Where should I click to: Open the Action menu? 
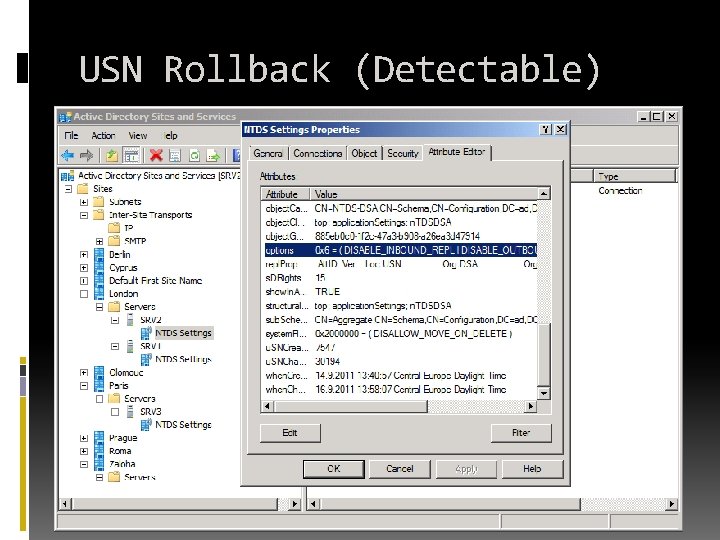click(103, 135)
